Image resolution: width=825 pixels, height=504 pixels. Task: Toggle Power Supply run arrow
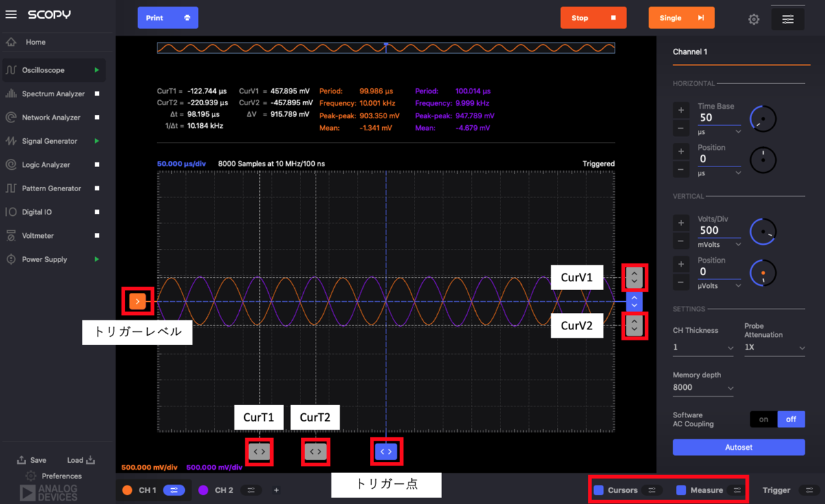click(97, 259)
